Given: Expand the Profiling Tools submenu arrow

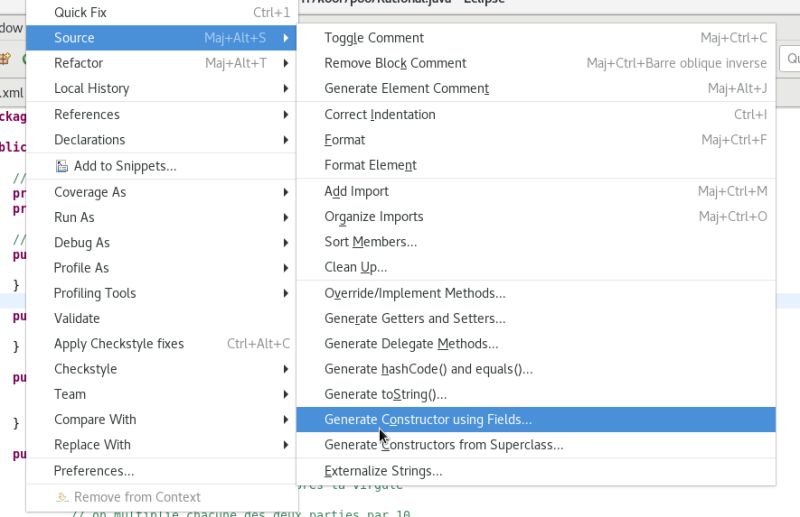Looking at the screenshot, I should click(x=286, y=293).
